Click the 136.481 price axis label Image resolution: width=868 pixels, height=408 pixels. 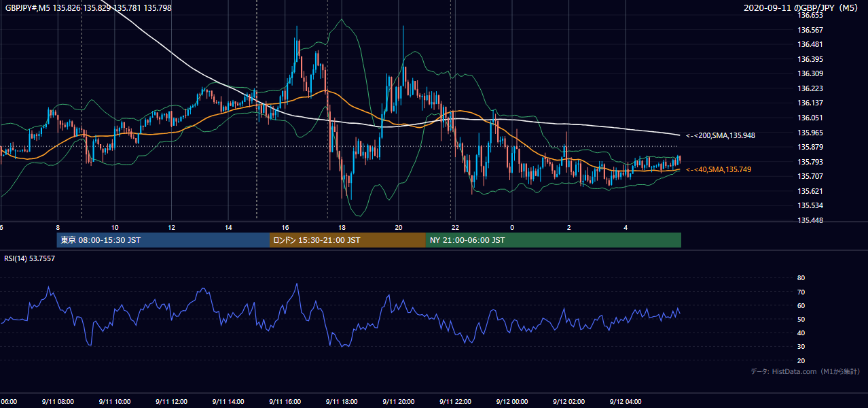coord(810,44)
